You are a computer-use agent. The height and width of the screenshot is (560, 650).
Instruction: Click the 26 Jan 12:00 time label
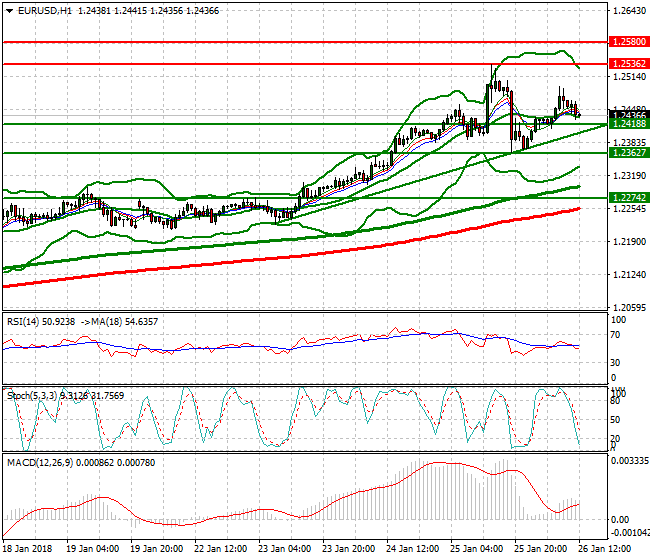click(604, 549)
